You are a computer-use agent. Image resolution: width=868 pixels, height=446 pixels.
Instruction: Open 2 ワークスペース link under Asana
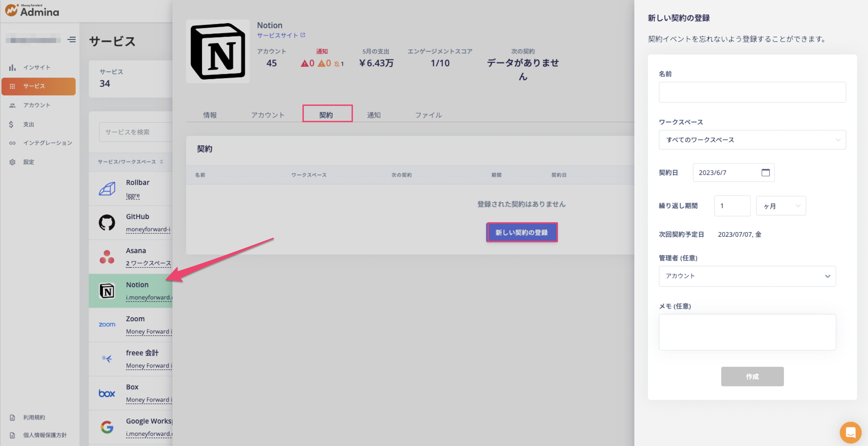click(x=149, y=263)
